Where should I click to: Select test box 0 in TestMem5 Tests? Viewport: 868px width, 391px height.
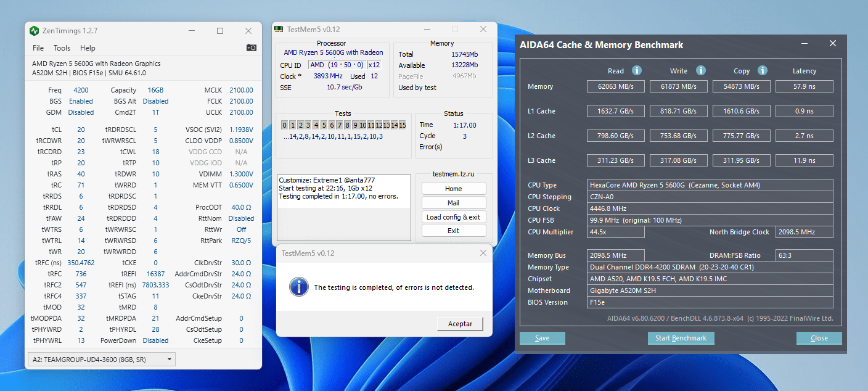(285, 125)
